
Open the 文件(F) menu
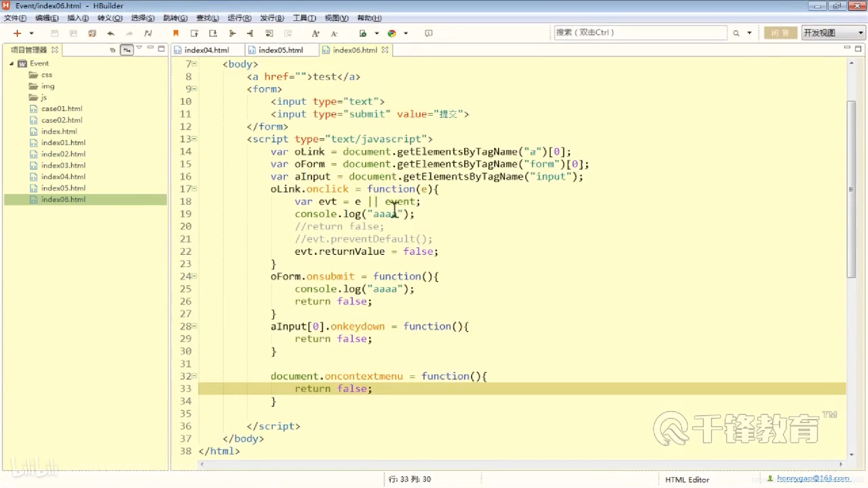tap(15, 18)
